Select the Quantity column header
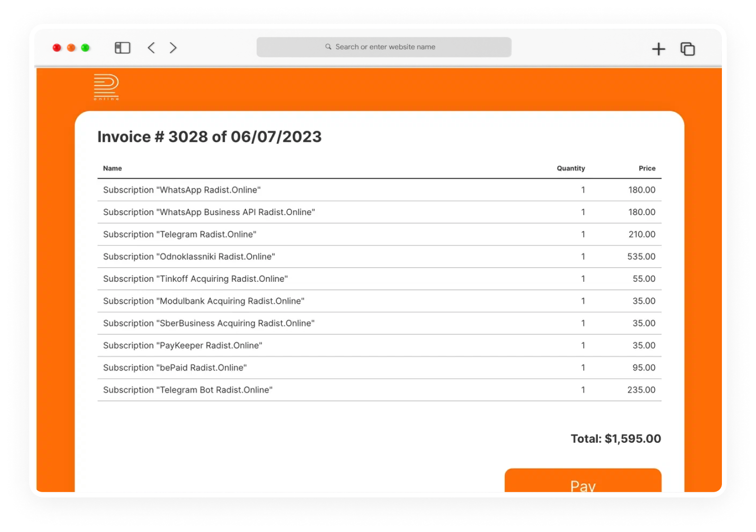Image resolution: width=756 pixels, height=532 pixels. click(571, 168)
